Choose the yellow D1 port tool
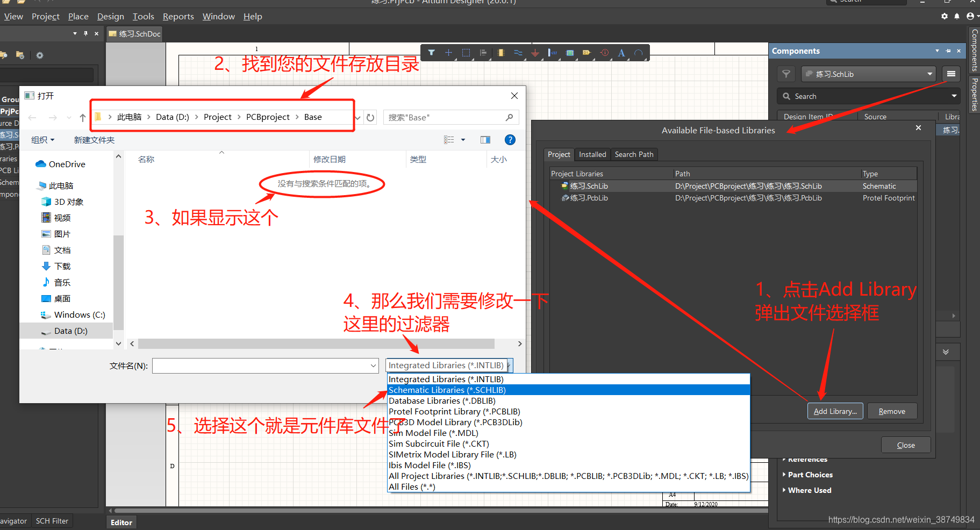The width and height of the screenshot is (980, 530). [586, 53]
